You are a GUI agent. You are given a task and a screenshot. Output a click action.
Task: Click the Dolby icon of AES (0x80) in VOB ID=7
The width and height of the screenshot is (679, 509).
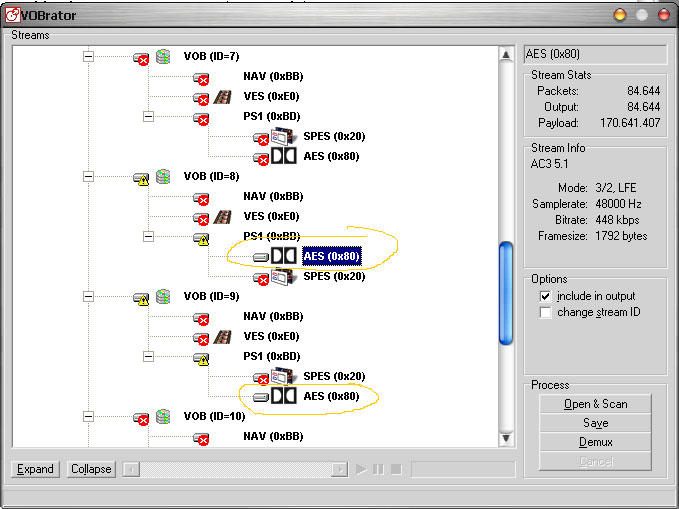[x=284, y=156]
